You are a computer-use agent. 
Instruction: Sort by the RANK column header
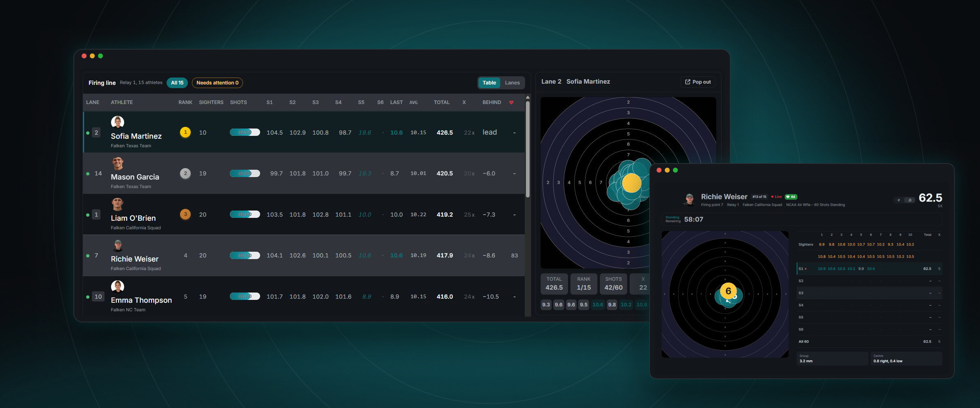click(x=185, y=102)
